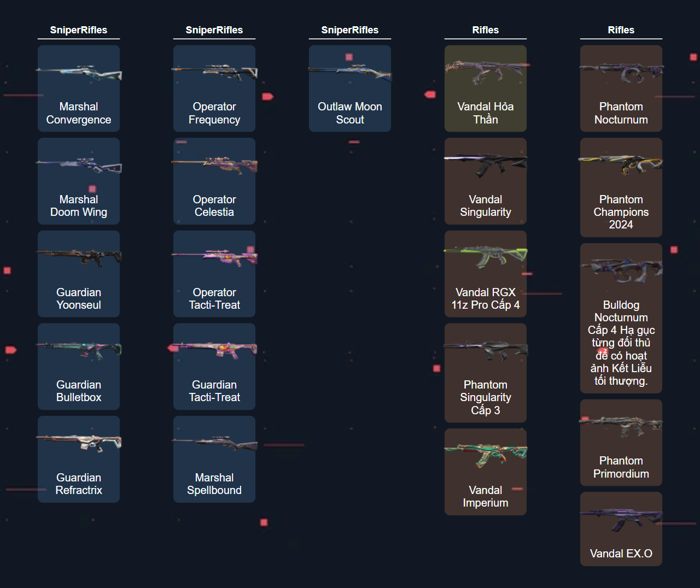Select the Guardian Refractrix weapon image

coord(79,443)
